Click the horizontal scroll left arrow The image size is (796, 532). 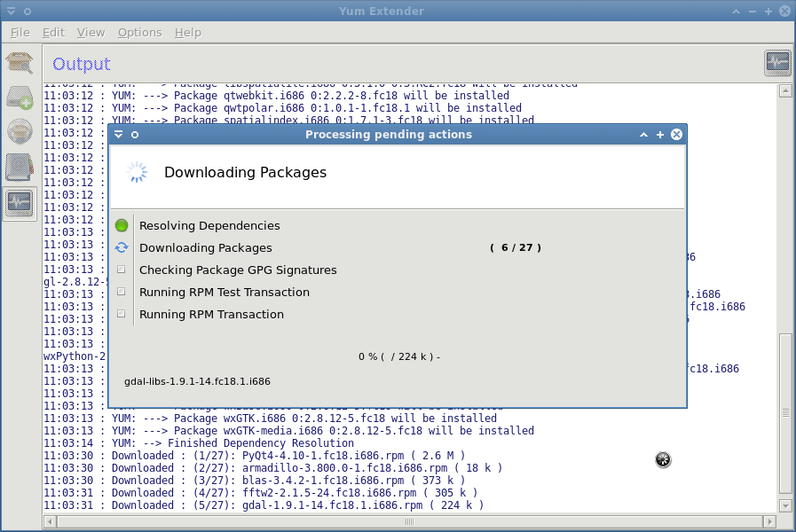click(x=51, y=521)
